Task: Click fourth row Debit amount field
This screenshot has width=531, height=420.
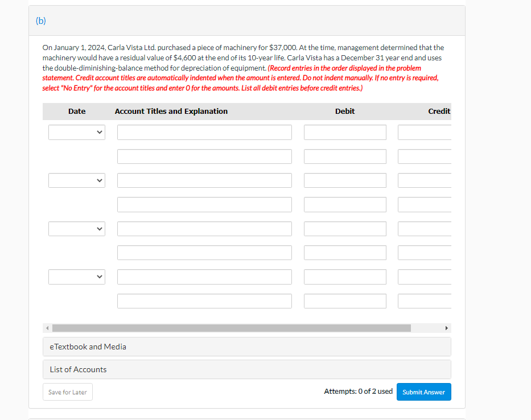Action: click(x=345, y=204)
